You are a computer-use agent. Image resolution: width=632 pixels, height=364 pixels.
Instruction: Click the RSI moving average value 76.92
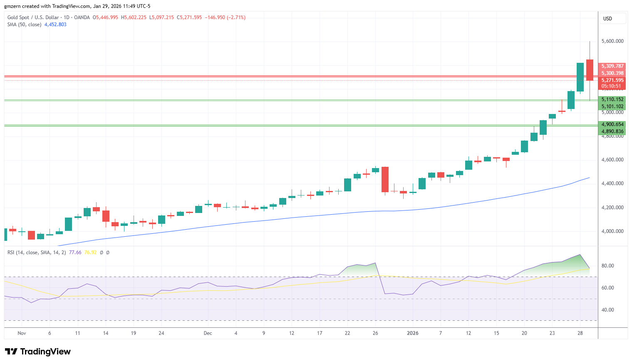click(x=90, y=253)
